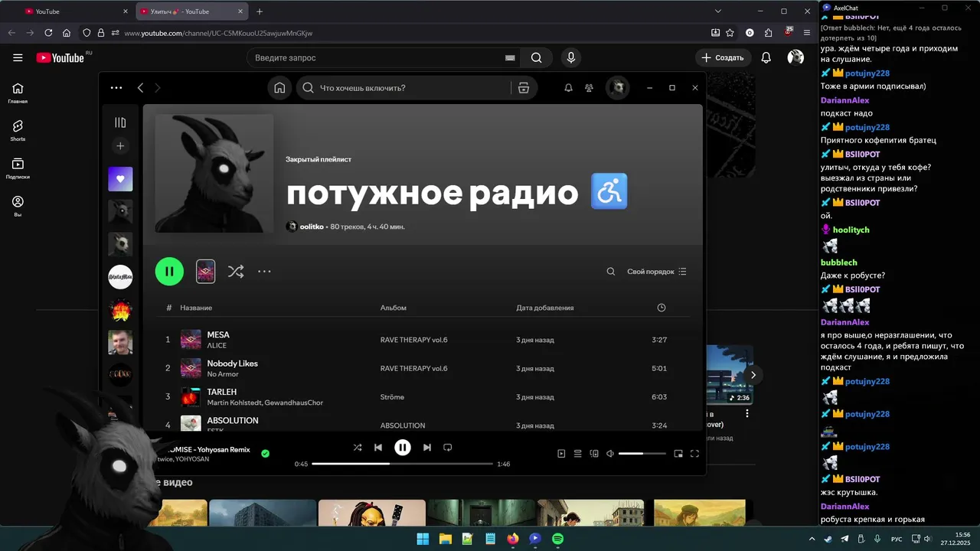980x551 pixels.
Task: Click green saved checkmark beside current track
Action: click(265, 454)
